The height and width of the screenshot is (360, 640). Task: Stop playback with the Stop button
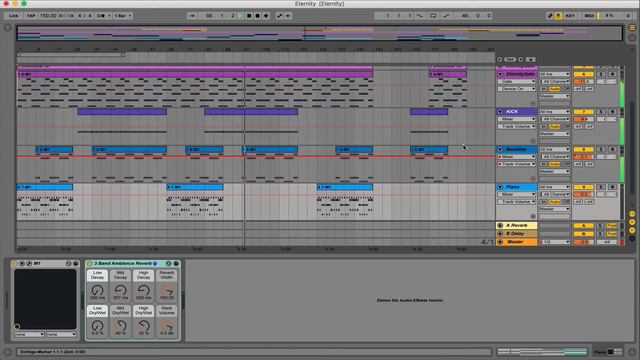click(249, 16)
